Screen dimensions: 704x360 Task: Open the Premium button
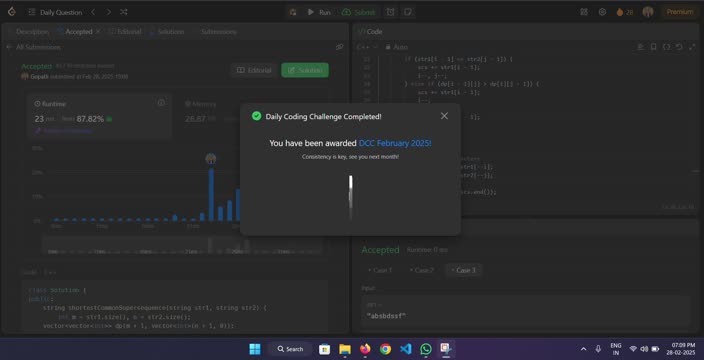(679, 12)
